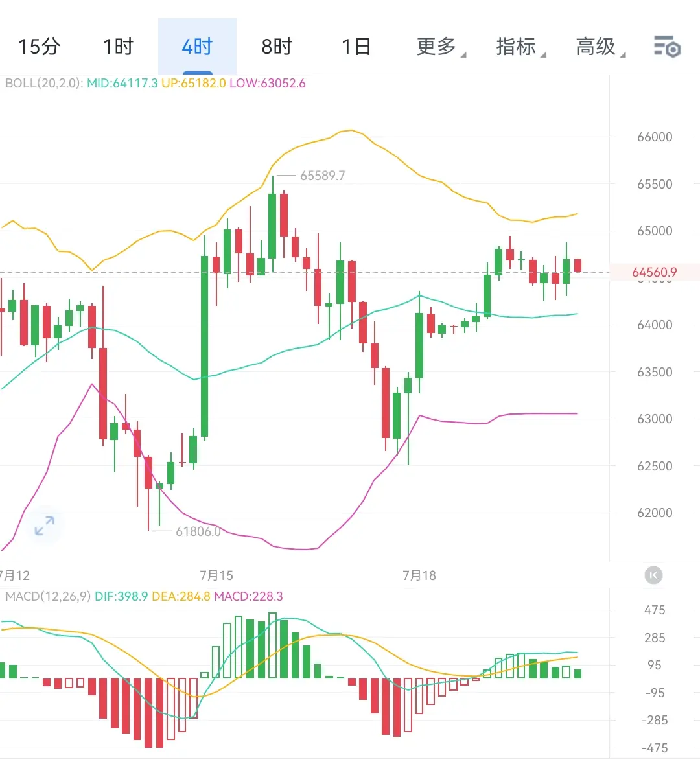700x764 pixels.
Task: Select the 15分 timeframe tab
Action: tap(40, 47)
